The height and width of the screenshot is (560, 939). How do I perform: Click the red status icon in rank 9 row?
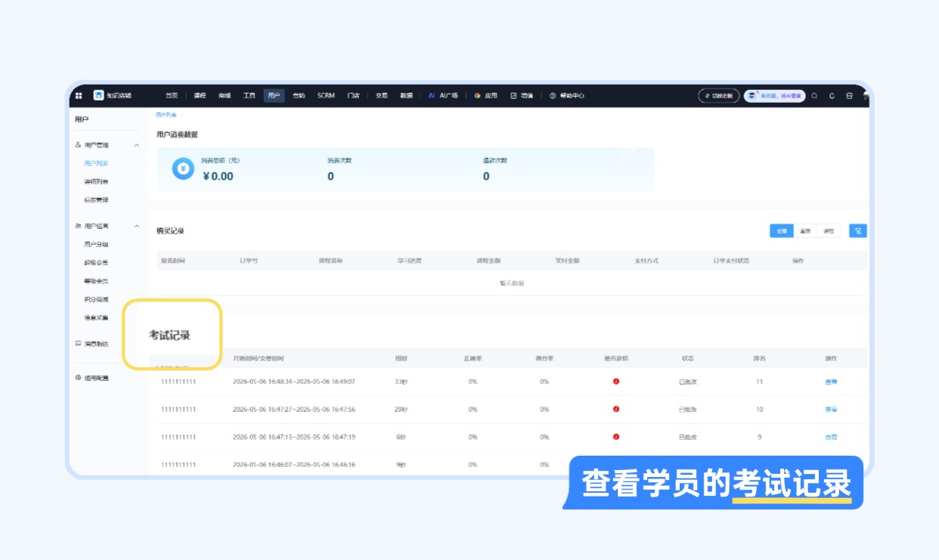click(x=616, y=437)
